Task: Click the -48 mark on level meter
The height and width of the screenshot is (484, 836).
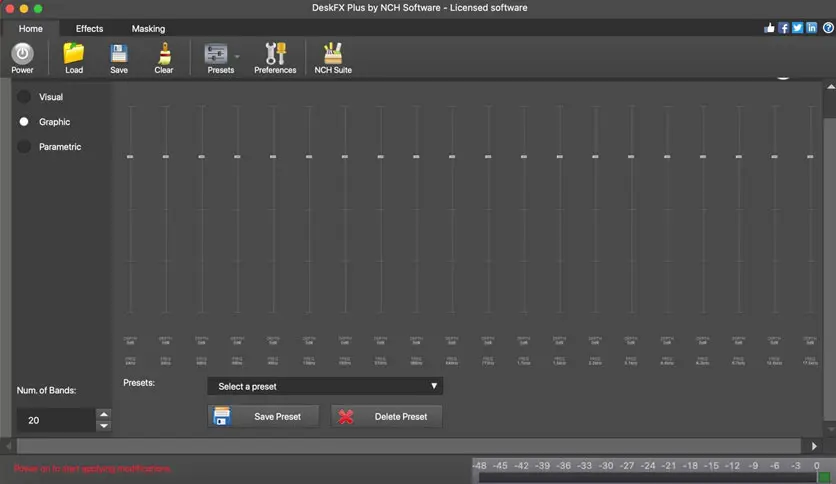Action: point(479,465)
